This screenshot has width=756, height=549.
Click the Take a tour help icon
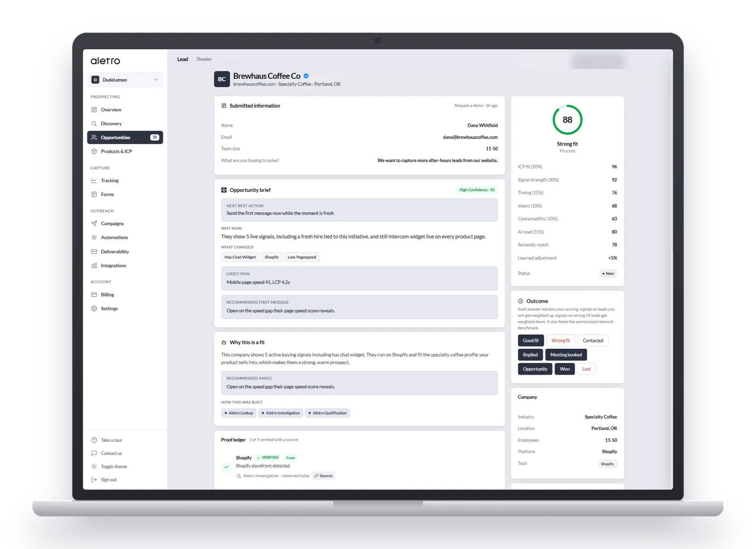(x=94, y=440)
